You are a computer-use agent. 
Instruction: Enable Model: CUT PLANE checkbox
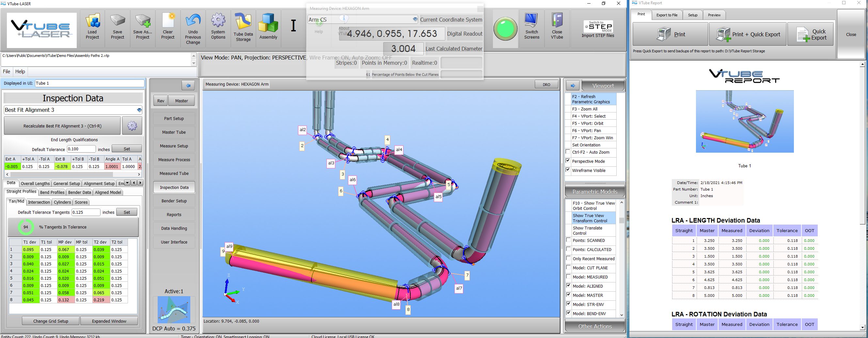point(569,267)
